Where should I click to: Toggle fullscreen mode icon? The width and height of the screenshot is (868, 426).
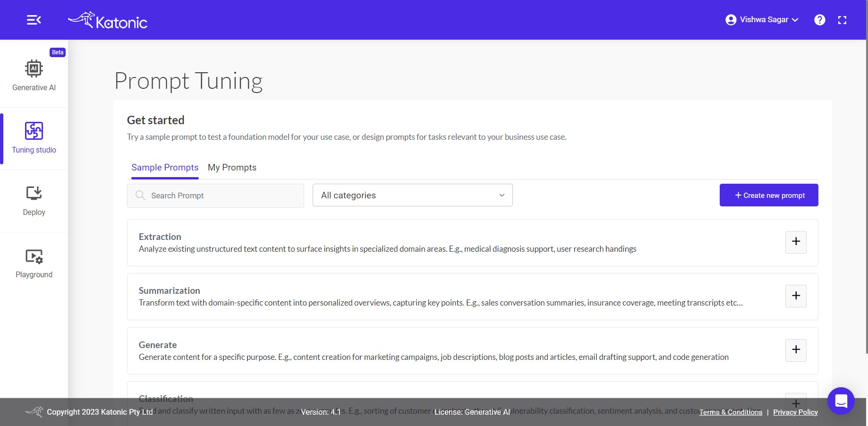[842, 20]
